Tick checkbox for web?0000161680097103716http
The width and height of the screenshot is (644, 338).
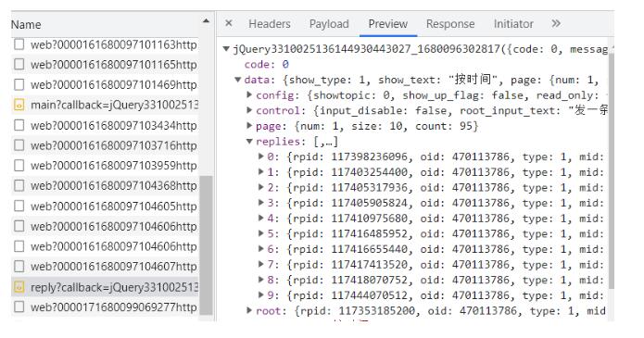pos(19,145)
